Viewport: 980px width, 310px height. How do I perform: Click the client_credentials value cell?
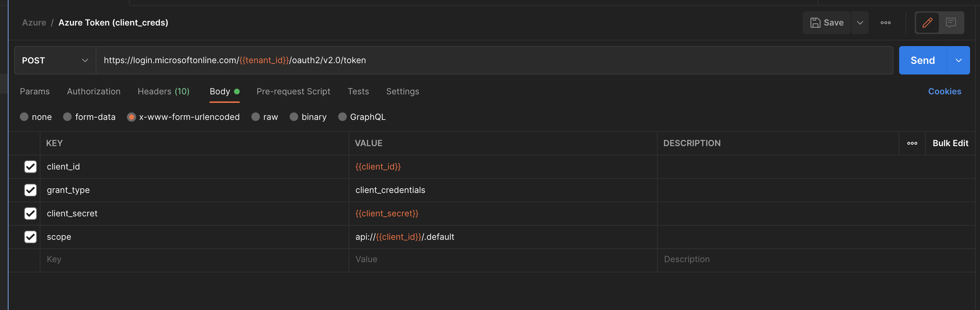502,190
